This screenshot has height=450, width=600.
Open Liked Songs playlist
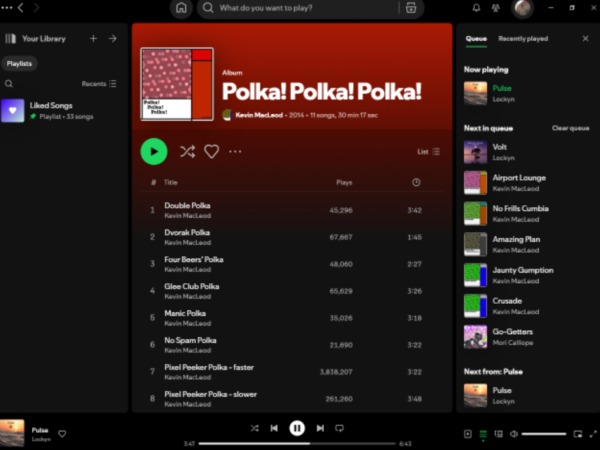pyautogui.click(x=63, y=111)
